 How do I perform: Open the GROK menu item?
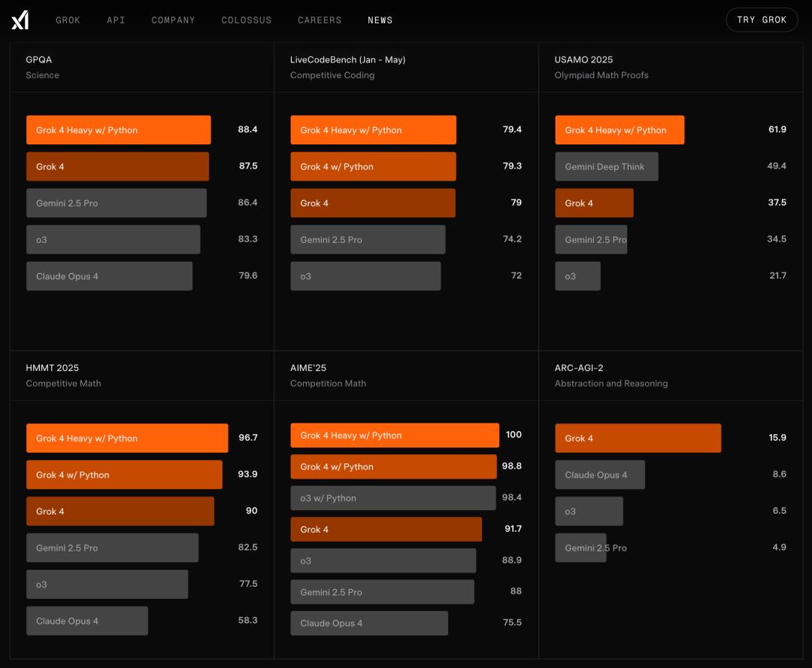point(68,20)
